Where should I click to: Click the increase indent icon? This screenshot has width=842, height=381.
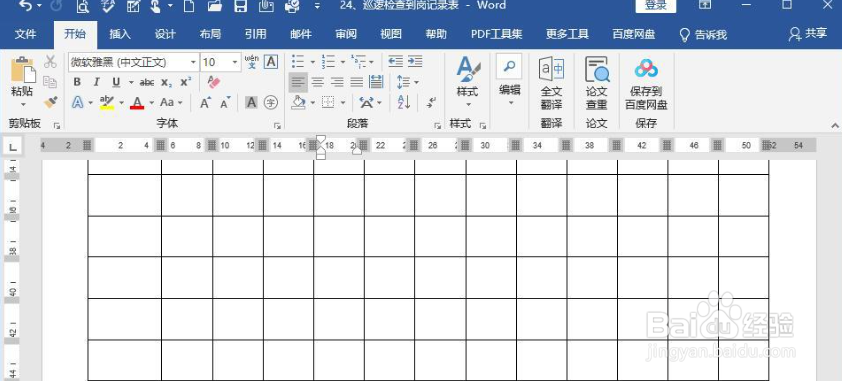point(415,62)
